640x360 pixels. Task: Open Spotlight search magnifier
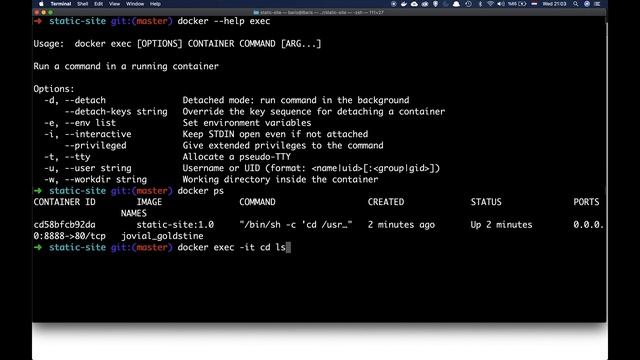point(576,4)
